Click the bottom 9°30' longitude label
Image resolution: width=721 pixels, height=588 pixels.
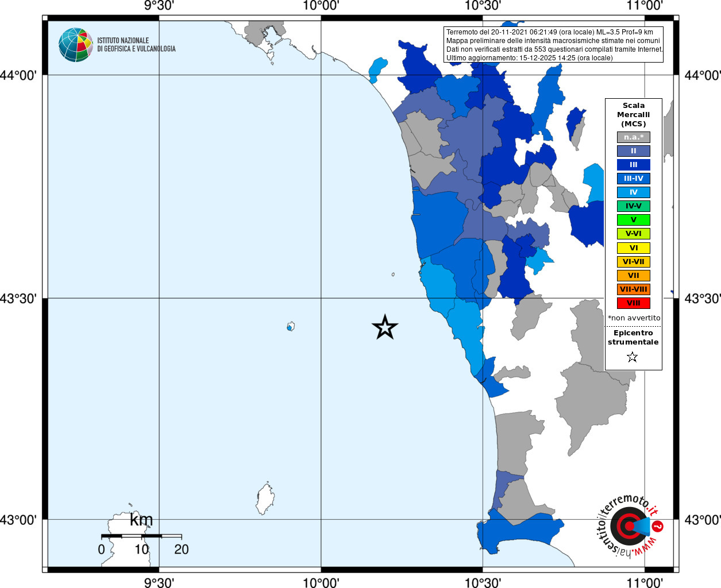click(x=159, y=582)
